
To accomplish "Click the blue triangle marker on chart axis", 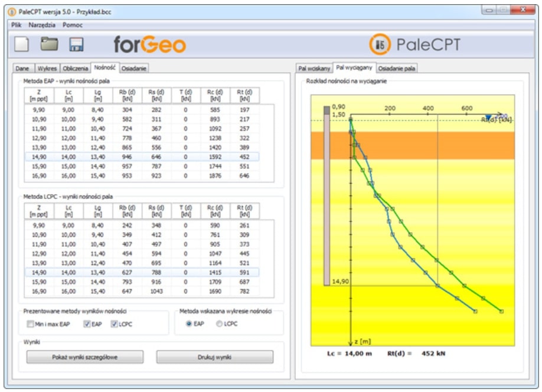I will point(488,118).
